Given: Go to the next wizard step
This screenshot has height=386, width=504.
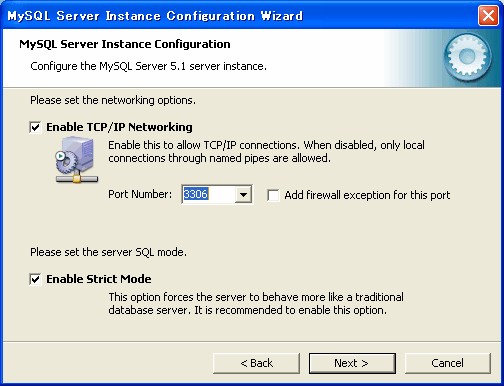Looking at the screenshot, I should point(352,363).
